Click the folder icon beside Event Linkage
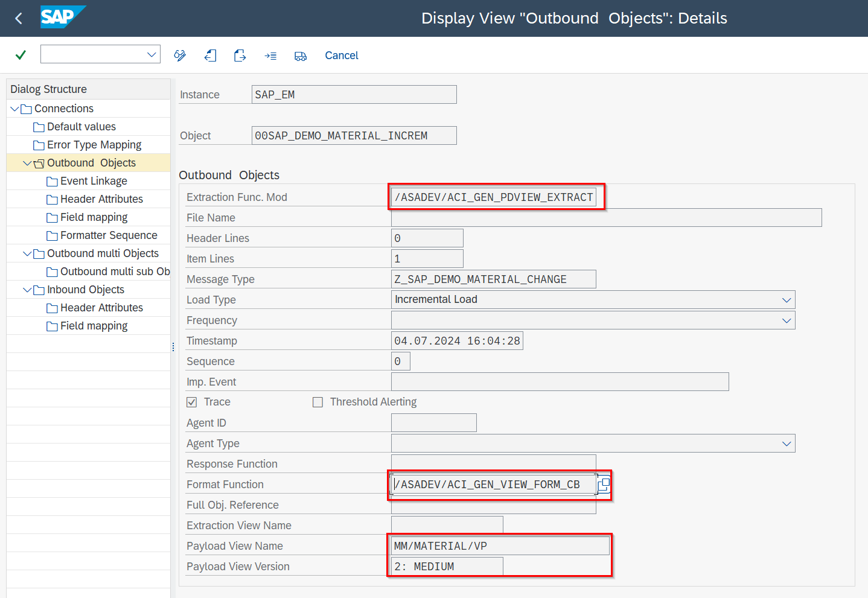 [52, 182]
